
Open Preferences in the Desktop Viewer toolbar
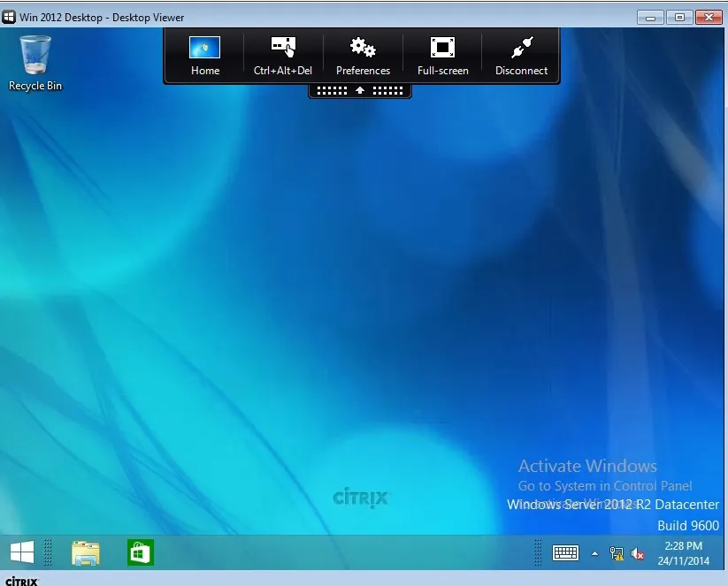363,57
